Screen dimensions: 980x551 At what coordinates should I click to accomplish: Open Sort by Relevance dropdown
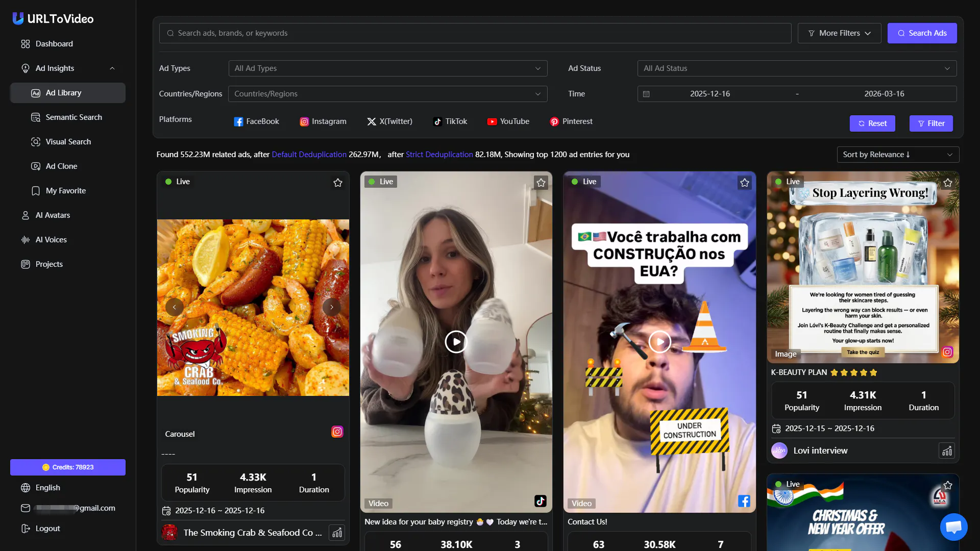tap(898, 155)
